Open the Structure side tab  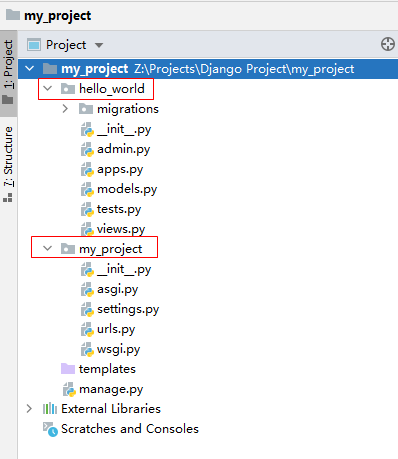[x=8, y=164]
